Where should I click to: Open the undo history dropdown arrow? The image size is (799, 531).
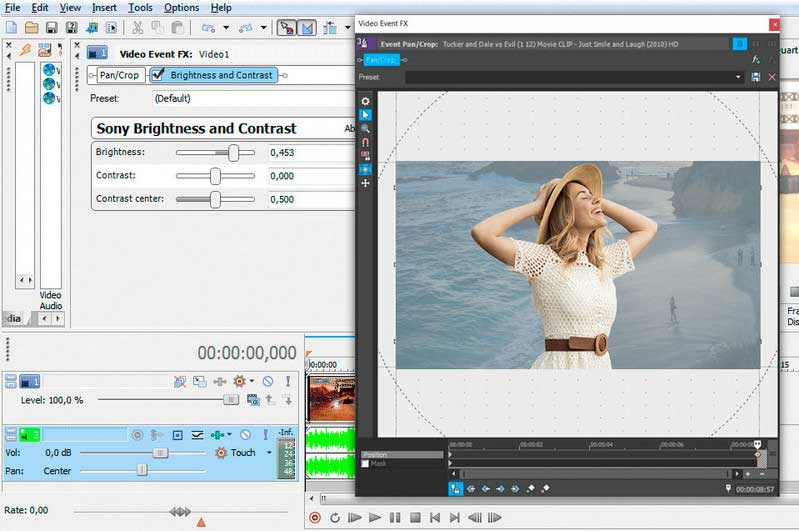226,27
